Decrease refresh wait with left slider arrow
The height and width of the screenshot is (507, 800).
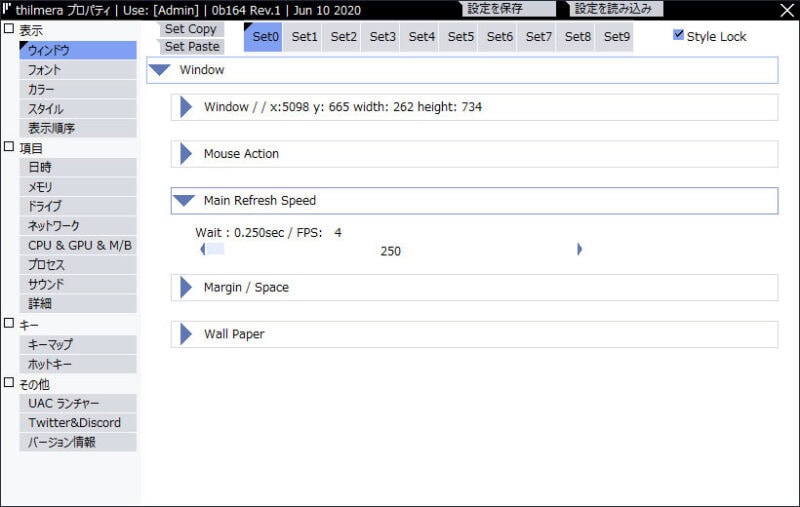point(203,249)
